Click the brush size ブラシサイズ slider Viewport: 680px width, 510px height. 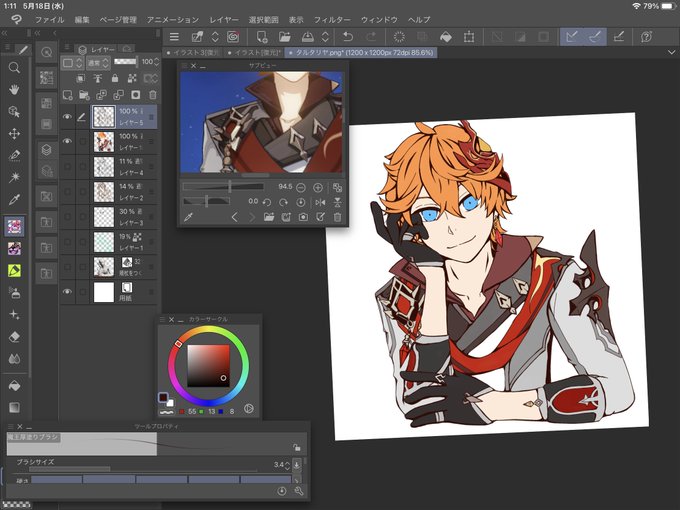click(x=143, y=469)
